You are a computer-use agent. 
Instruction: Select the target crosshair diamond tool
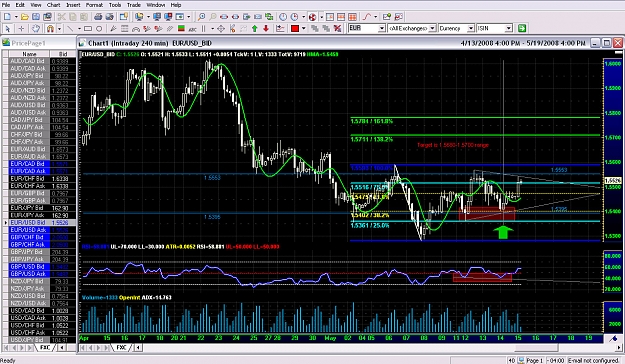click(x=220, y=29)
